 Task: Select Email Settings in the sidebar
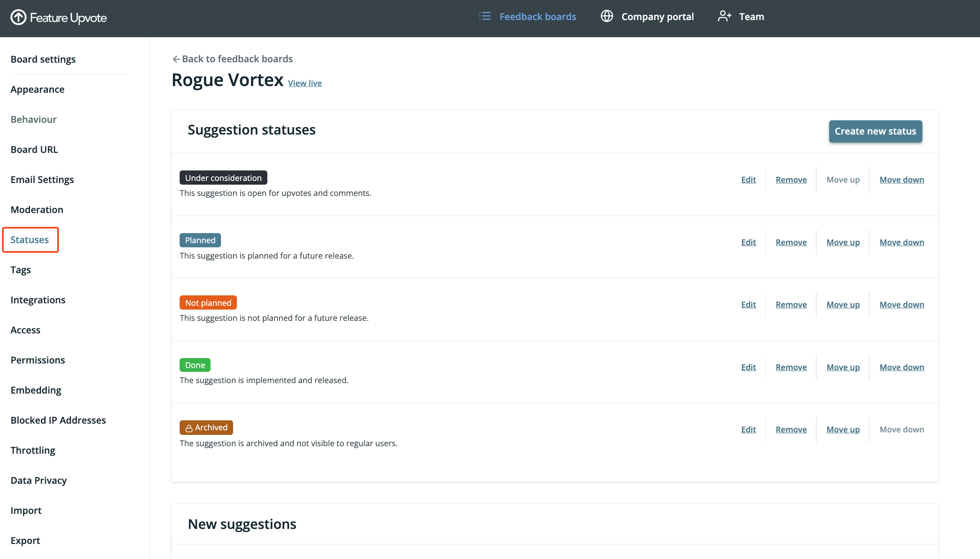pos(42,180)
